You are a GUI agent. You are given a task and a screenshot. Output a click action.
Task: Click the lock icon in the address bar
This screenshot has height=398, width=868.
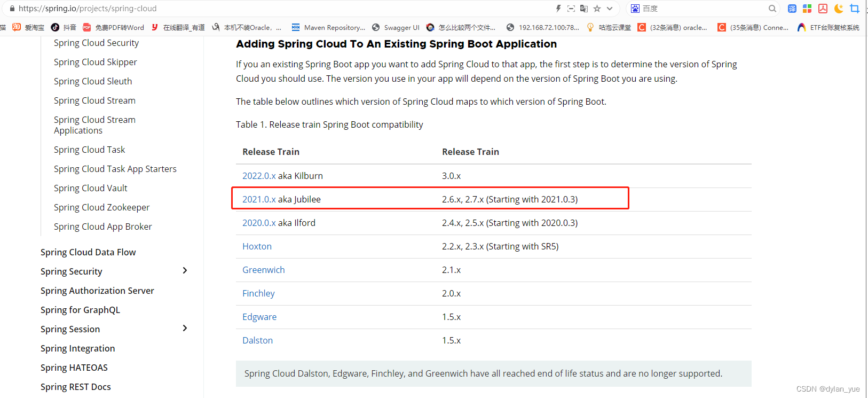[x=12, y=9]
